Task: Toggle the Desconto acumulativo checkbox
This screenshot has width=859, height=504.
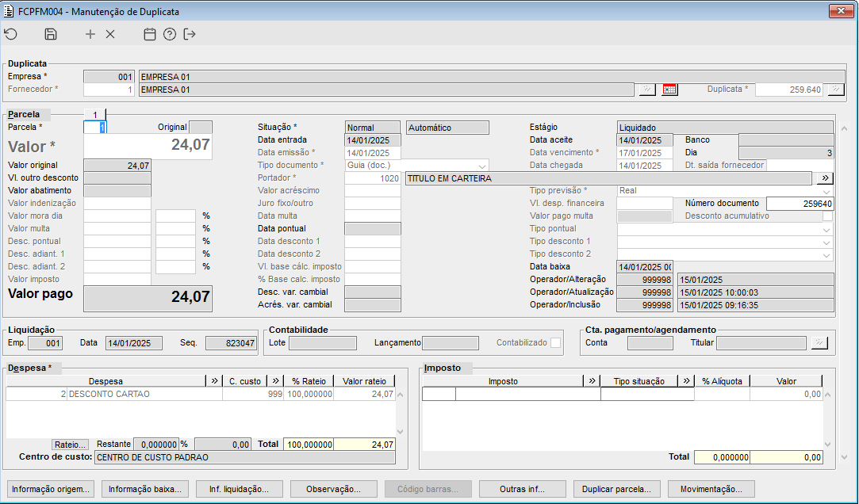Action: [827, 216]
